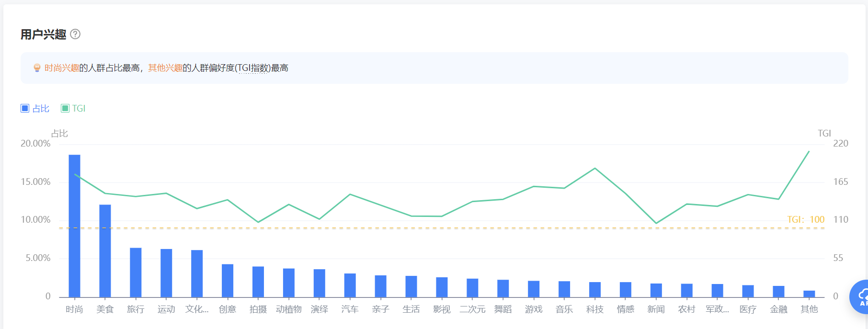This screenshot has width=868, height=329.
Task: Click the 金融 bar
Action: [x=778, y=291]
